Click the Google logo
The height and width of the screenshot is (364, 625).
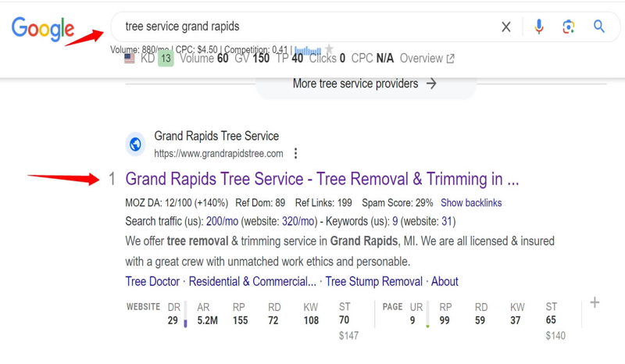(x=43, y=29)
